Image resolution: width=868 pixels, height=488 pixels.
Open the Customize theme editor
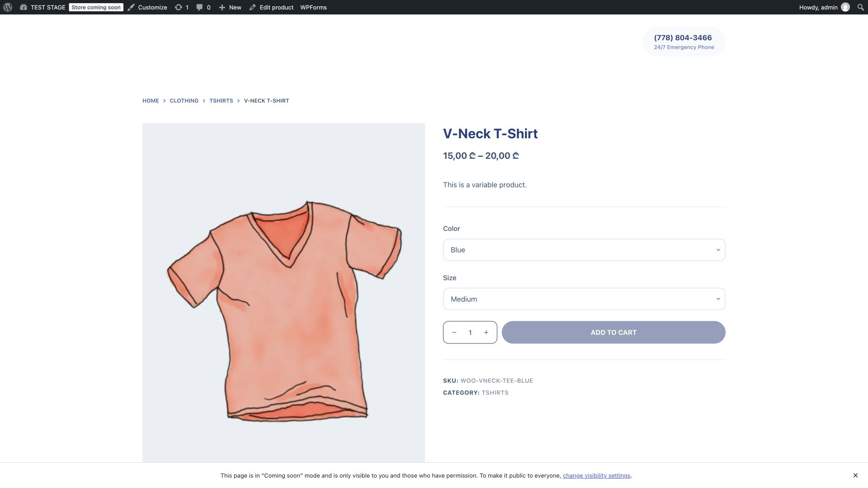147,7
